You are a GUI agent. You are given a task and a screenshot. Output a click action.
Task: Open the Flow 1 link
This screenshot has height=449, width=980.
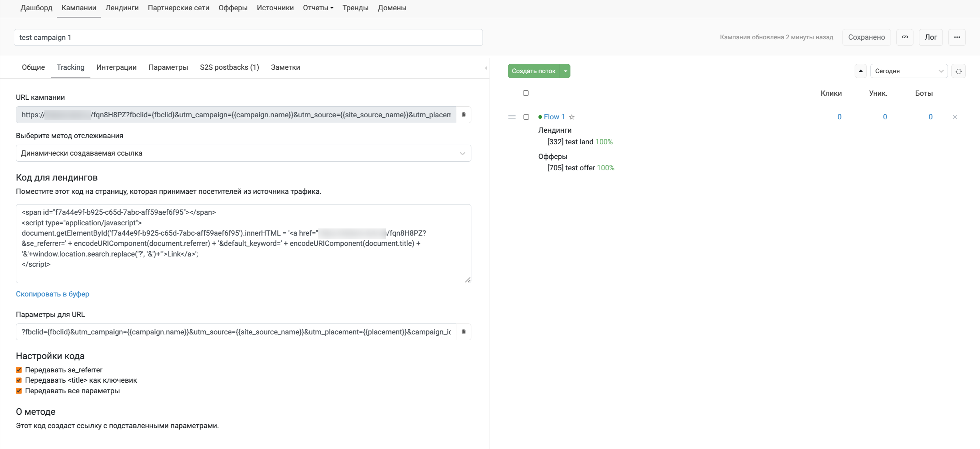tap(554, 117)
